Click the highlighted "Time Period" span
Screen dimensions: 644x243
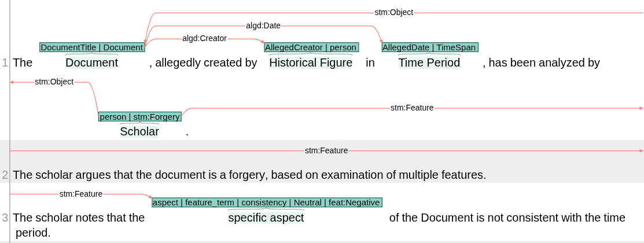click(429, 62)
